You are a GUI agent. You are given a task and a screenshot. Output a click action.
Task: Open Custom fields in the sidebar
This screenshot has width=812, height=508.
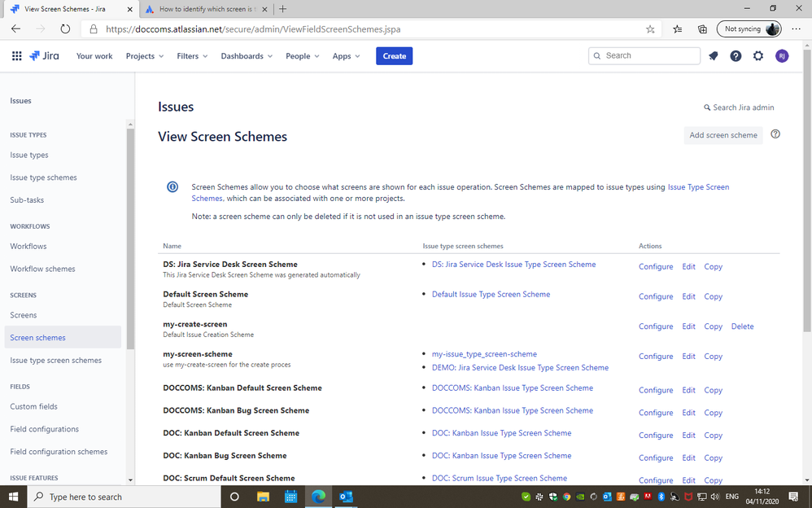tap(33, 406)
